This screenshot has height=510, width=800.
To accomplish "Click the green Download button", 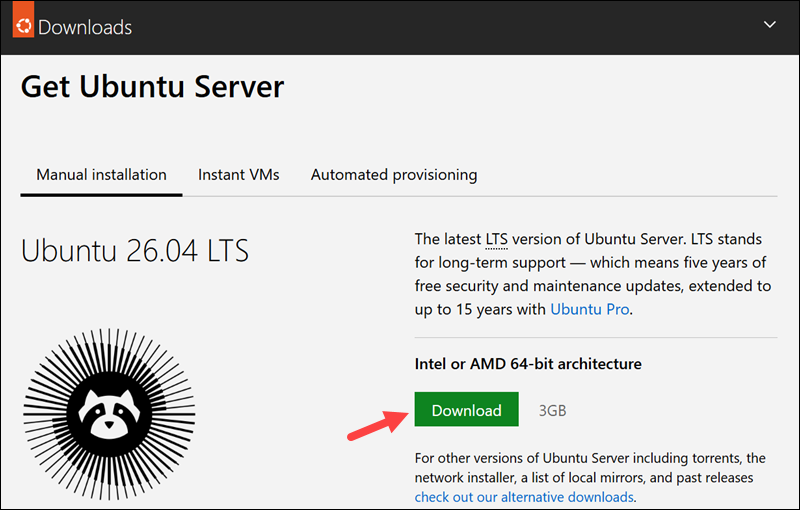I will pyautogui.click(x=466, y=410).
